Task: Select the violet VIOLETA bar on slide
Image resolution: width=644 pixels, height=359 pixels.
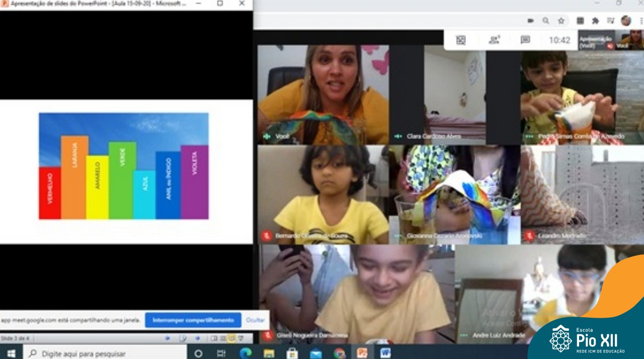Action: pyautogui.click(x=195, y=182)
